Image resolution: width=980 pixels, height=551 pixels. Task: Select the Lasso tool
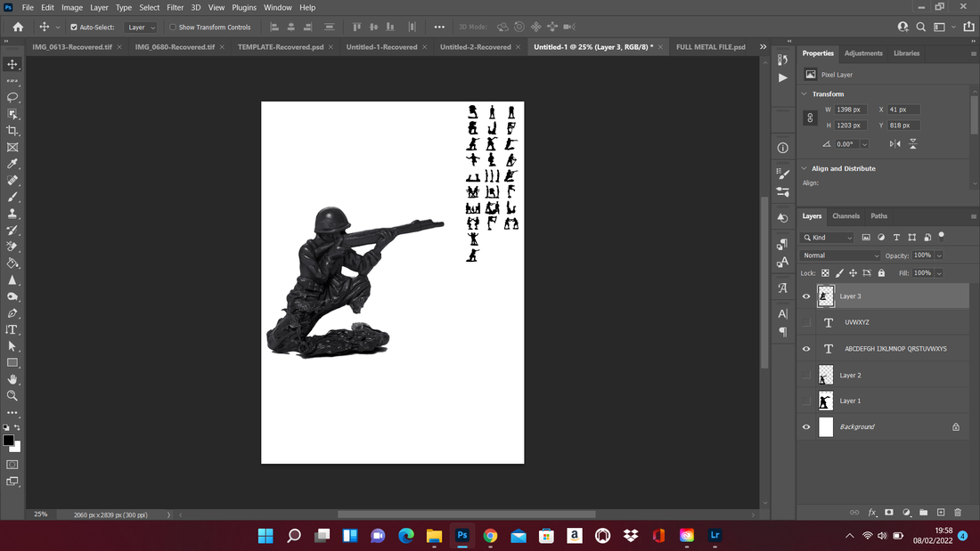(x=12, y=97)
